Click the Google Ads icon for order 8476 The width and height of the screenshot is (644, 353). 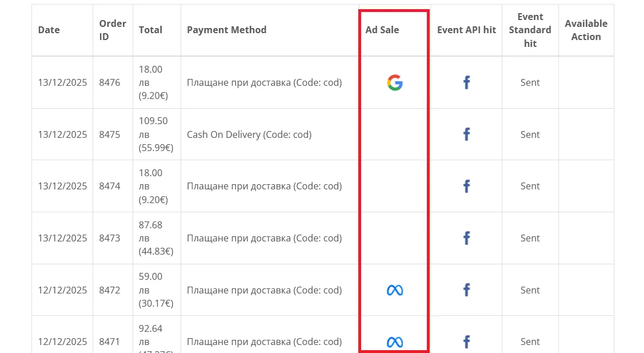pos(394,82)
